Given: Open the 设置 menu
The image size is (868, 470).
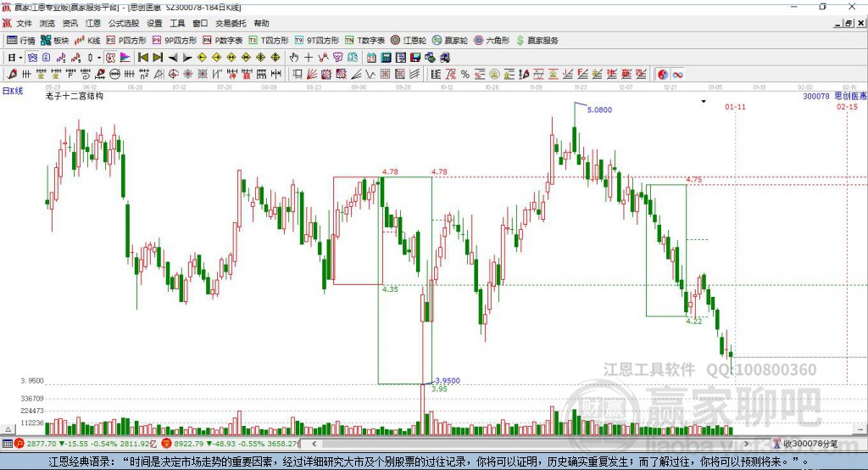Looking at the screenshot, I should click(154, 23).
